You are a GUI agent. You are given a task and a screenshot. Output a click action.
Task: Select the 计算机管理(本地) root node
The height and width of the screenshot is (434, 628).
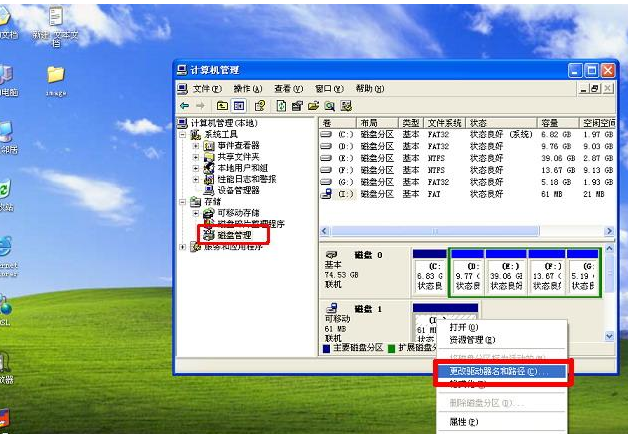pos(224,123)
